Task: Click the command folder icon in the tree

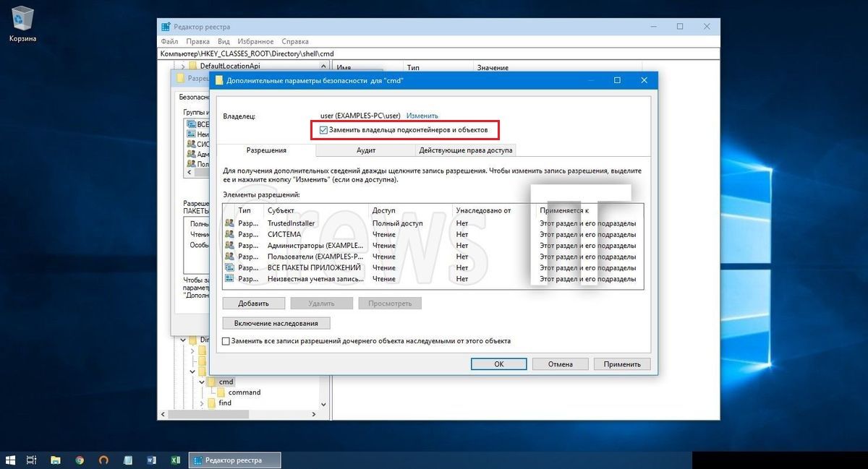Action: tap(221, 392)
